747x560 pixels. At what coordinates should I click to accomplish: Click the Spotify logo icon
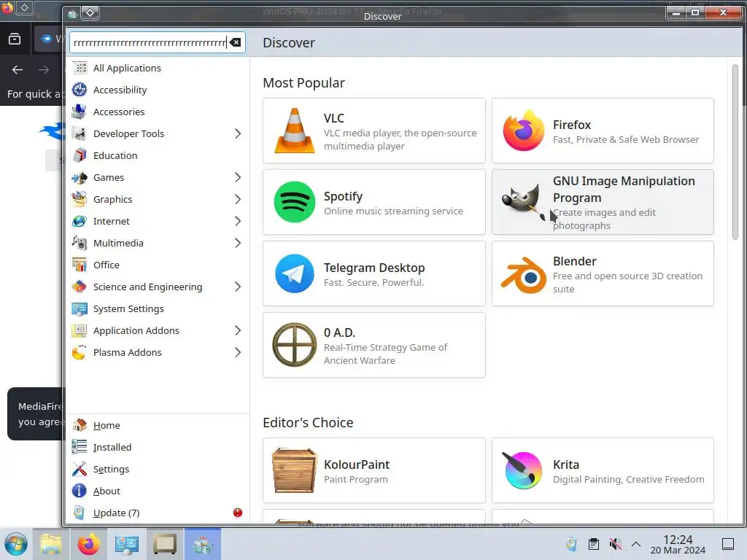click(295, 202)
